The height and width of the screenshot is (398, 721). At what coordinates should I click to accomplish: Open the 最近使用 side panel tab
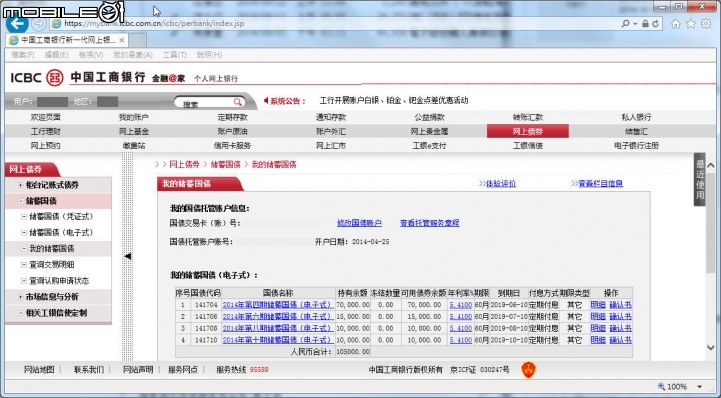click(x=699, y=180)
